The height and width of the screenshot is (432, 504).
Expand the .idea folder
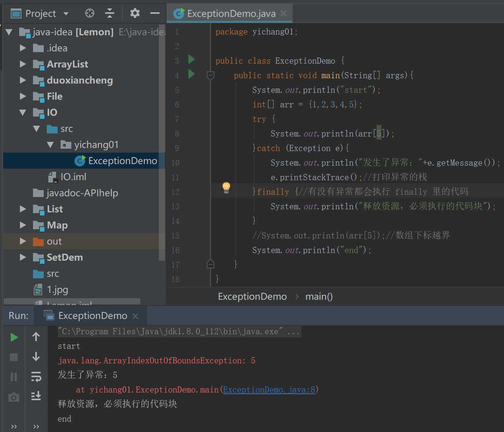click(x=23, y=48)
